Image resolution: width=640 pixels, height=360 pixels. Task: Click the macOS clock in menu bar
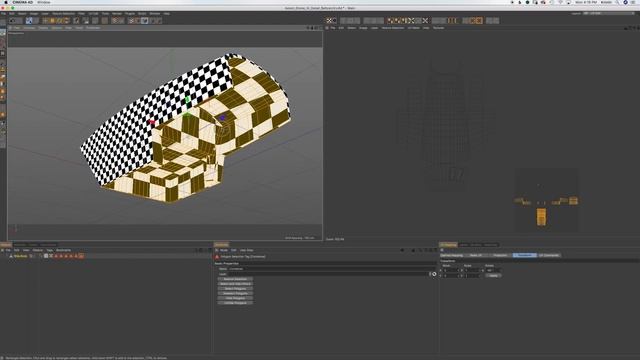pyautogui.click(x=585, y=2)
